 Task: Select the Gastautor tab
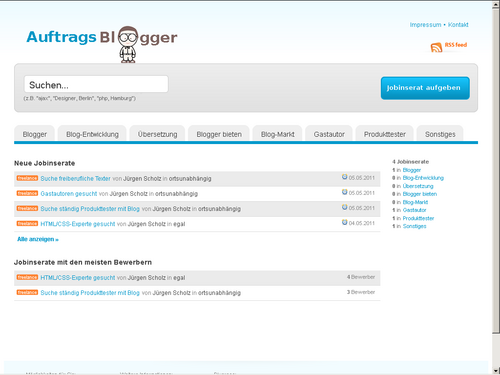329,134
